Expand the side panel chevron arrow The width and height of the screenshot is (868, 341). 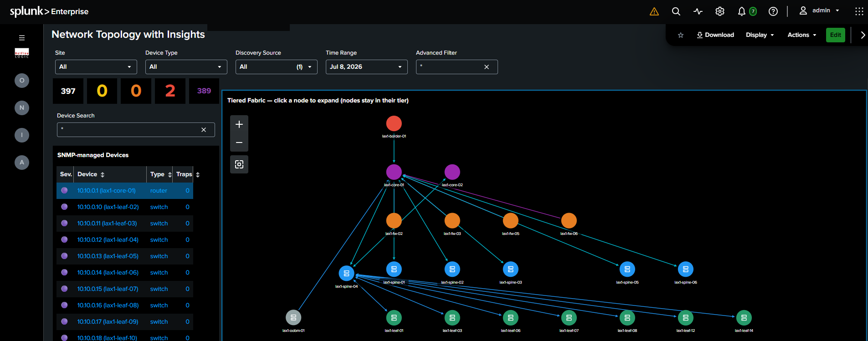click(863, 35)
